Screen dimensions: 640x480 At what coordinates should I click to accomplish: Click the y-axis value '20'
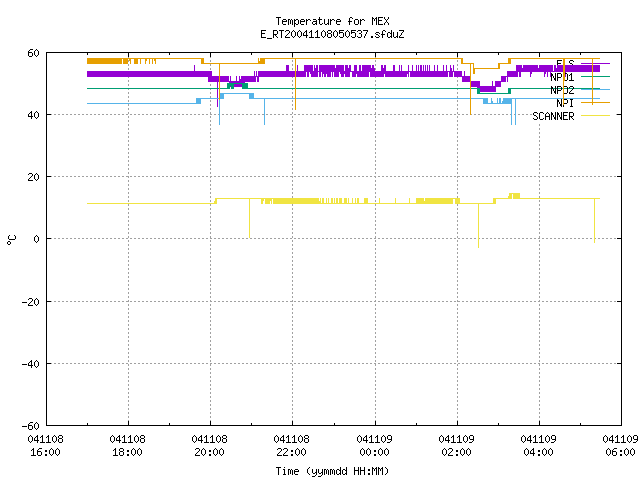33,177
